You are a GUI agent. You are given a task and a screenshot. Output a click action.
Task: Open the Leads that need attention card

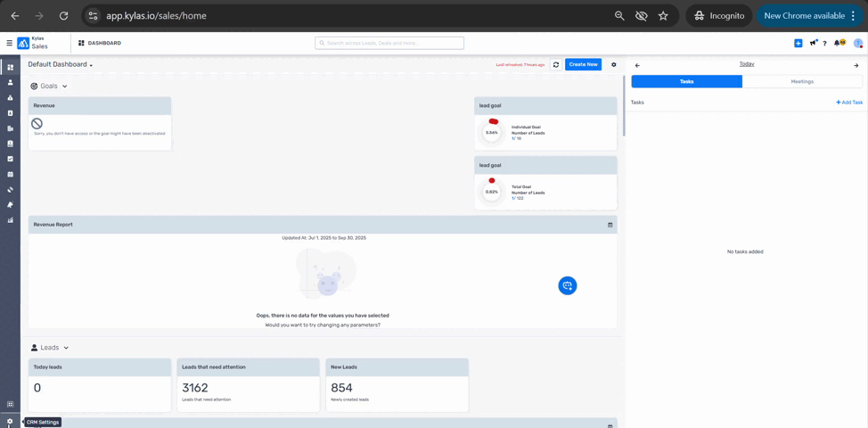click(248, 385)
